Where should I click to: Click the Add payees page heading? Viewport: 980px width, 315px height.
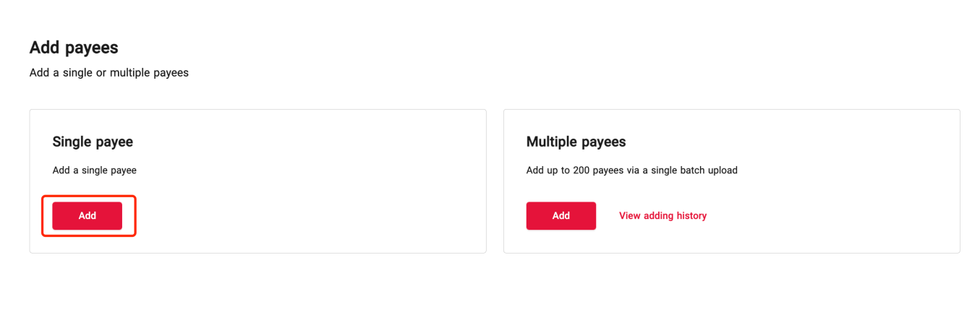(x=74, y=48)
